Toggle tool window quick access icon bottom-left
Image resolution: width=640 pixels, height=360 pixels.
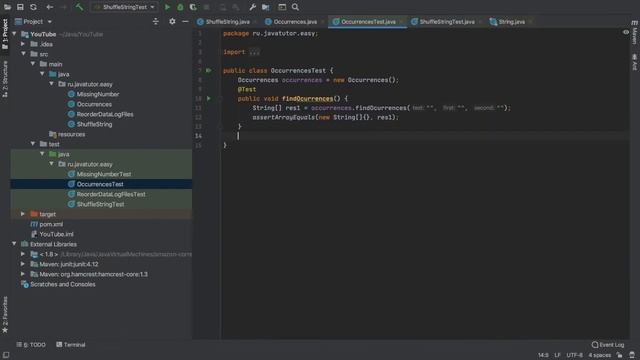pos(6,355)
